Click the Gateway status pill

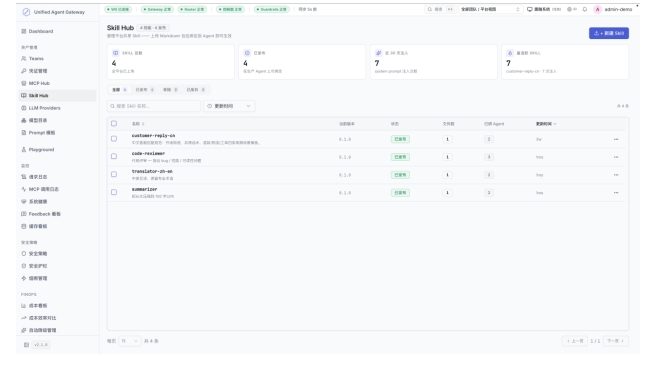pyautogui.click(x=157, y=9)
